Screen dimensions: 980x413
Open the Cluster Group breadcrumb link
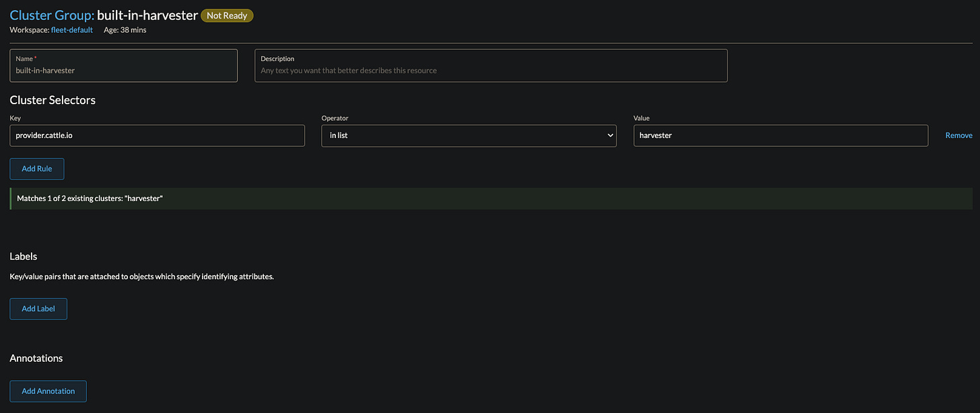(x=52, y=15)
